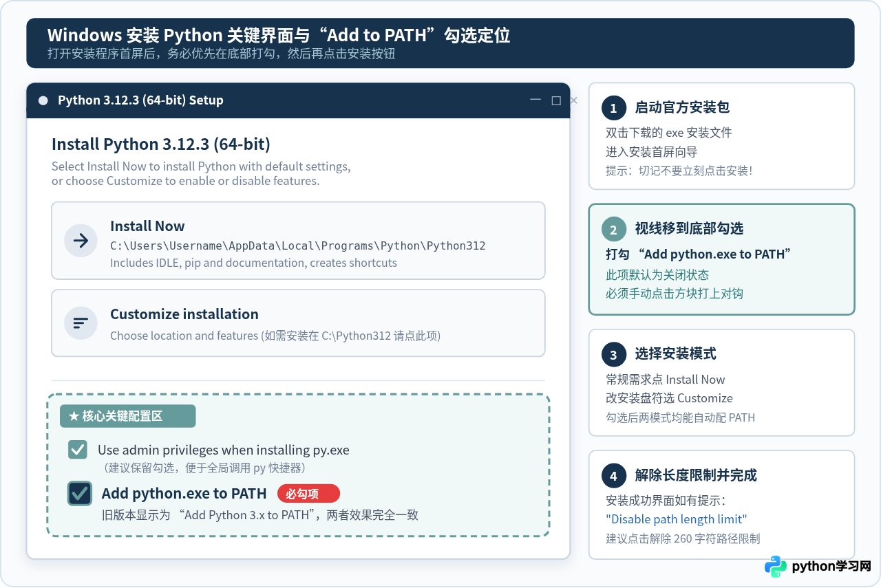
Task: Close the Python 3.12.3 Setup window
Action: 574,100
